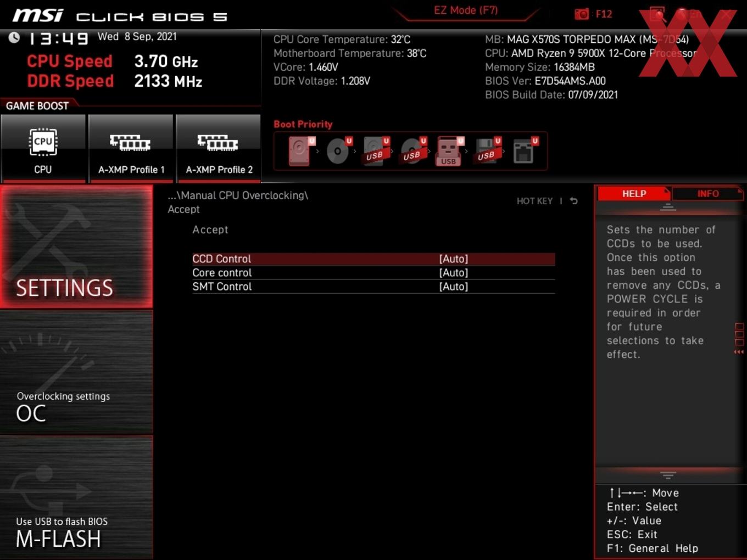This screenshot has height=560, width=747.
Task: Click the Accept option
Action: [x=210, y=230]
